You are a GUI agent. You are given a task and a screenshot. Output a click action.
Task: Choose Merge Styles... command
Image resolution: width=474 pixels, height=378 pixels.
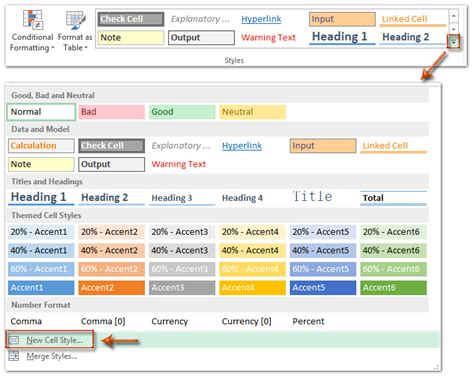point(52,356)
